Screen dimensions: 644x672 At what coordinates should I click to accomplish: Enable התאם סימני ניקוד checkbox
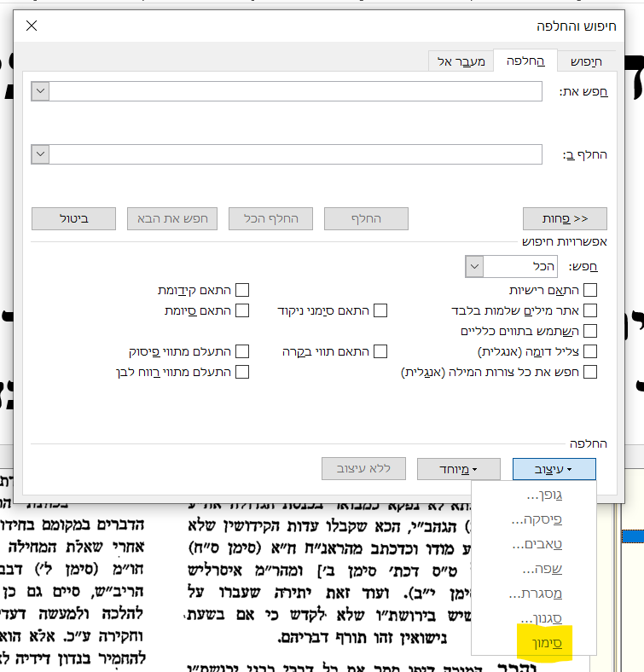(x=380, y=310)
